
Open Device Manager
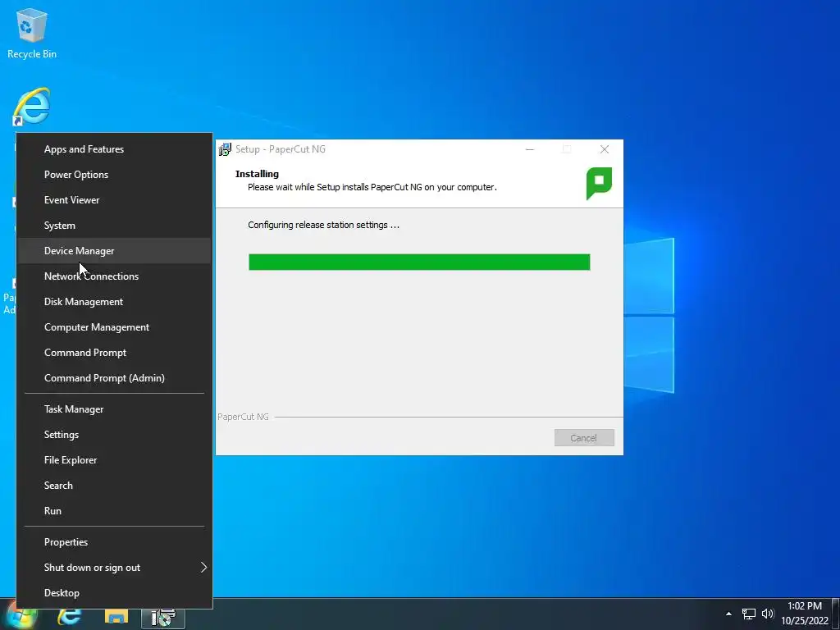[115, 251]
